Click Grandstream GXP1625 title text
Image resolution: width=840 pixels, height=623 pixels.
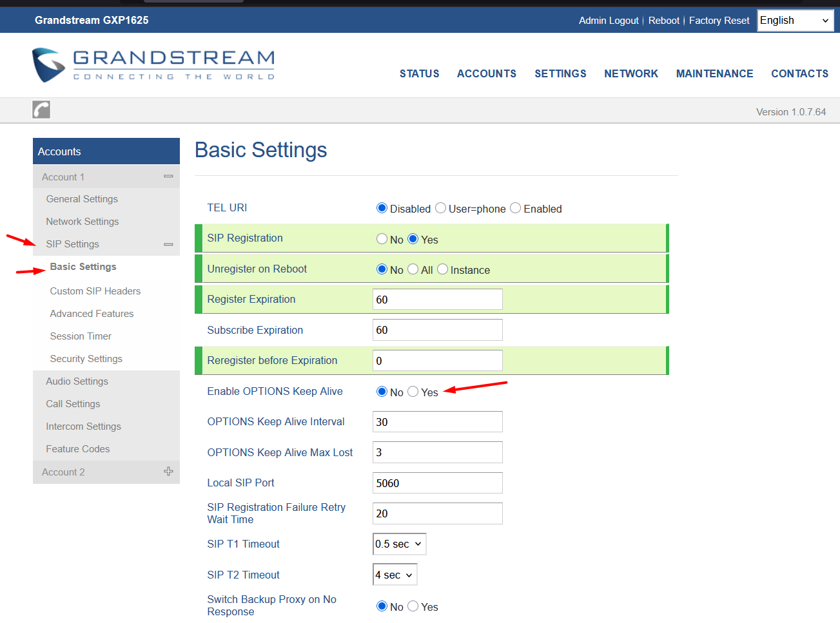coord(92,20)
